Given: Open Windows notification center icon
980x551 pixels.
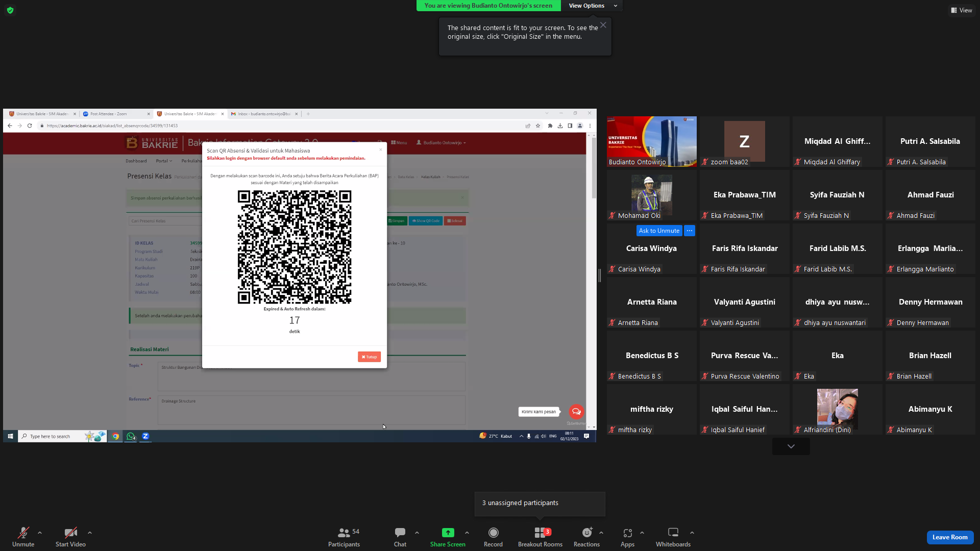Looking at the screenshot, I should [586, 436].
